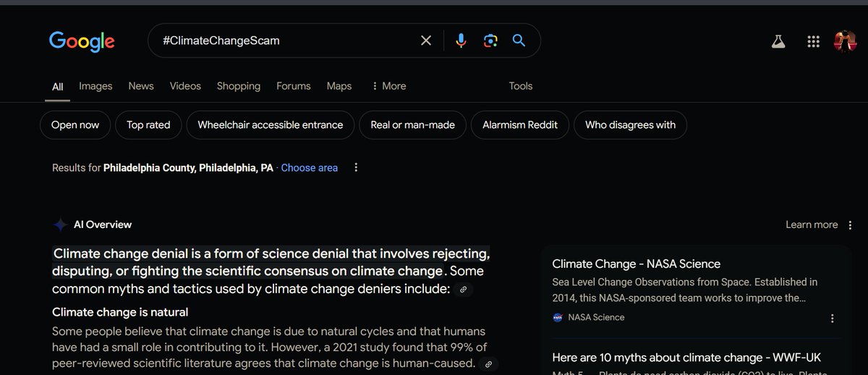Open the Google apps grid icon
Screen dimensions: 868x375
[813, 41]
